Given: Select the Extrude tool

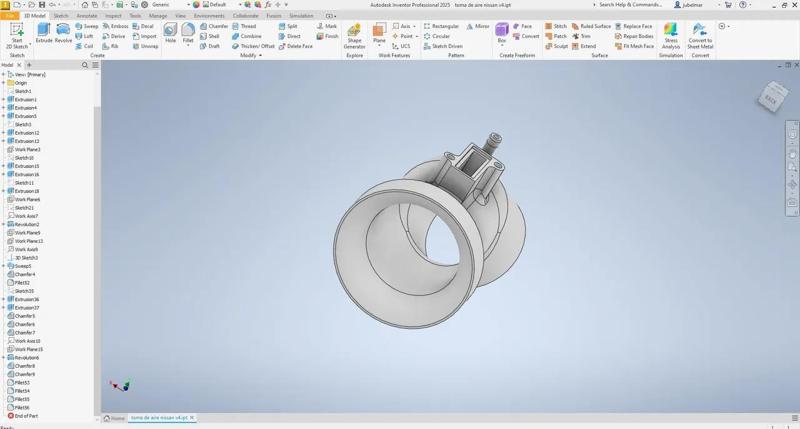Looking at the screenshot, I should (44, 34).
